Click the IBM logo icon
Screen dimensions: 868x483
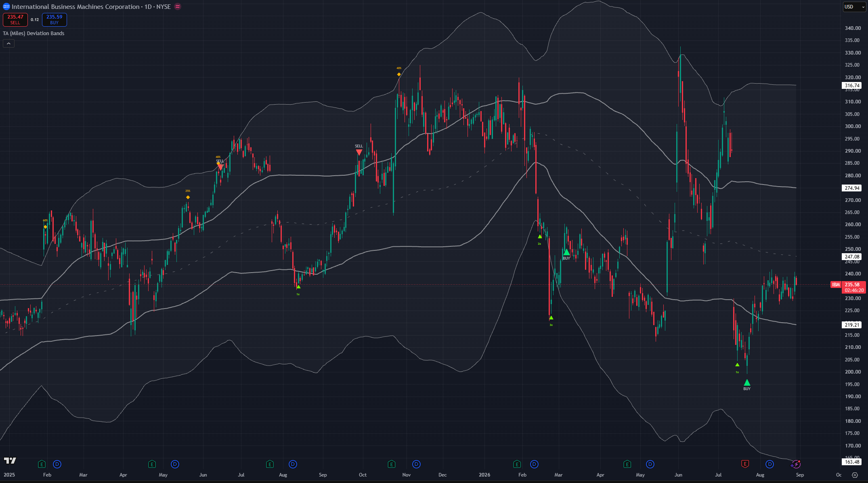coord(6,6)
